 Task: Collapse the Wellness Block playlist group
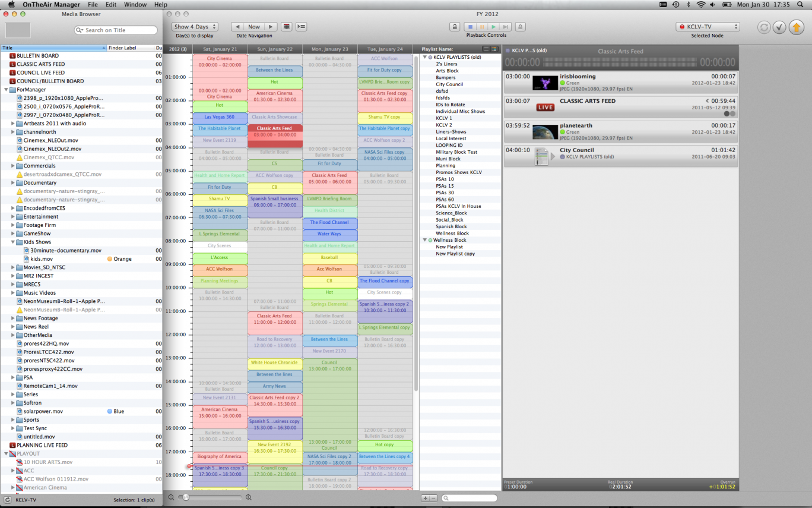coord(425,240)
